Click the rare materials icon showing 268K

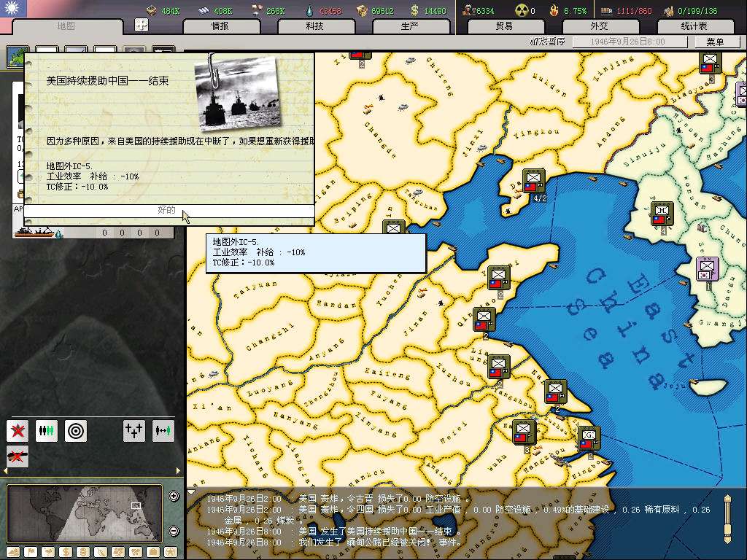pos(258,10)
